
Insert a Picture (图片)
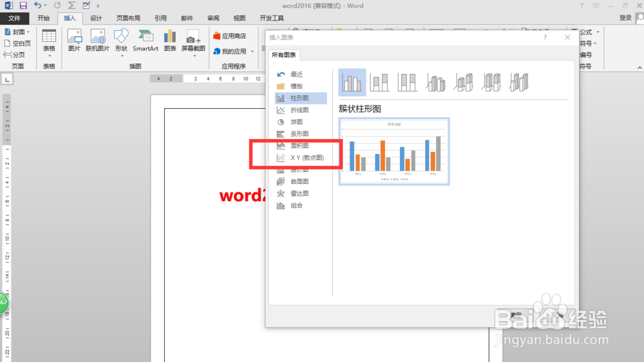coord(74,41)
